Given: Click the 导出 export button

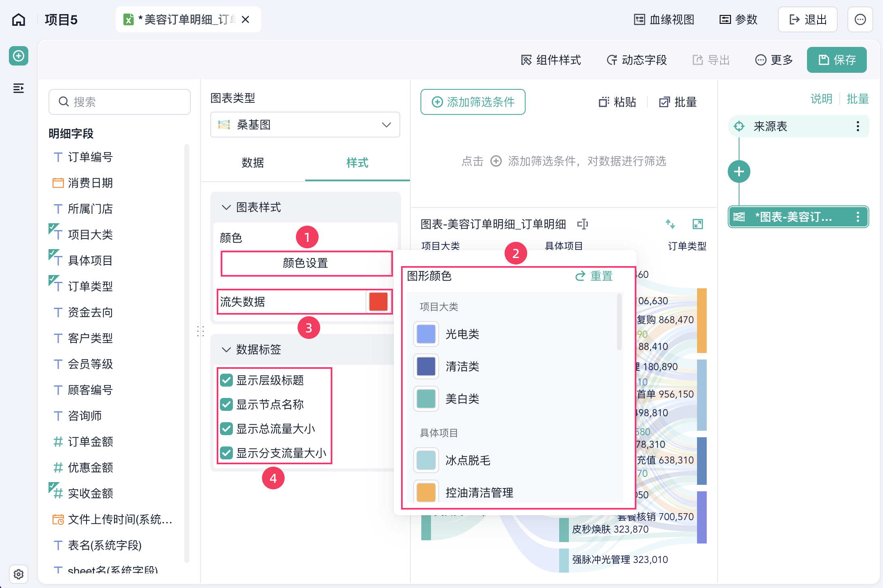Looking at the screenshot, I should (x=711, y=60).
